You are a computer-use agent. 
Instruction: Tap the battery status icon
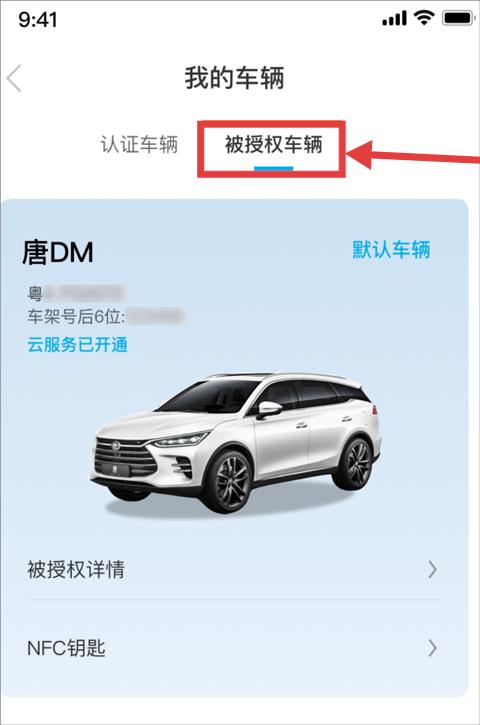[x=458, y=18]
